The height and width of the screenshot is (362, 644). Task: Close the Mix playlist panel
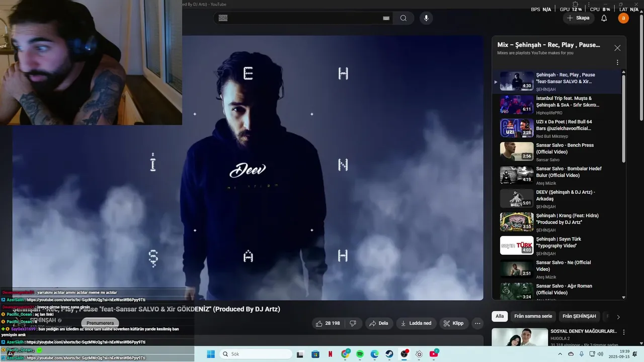(x=617, y=48)
